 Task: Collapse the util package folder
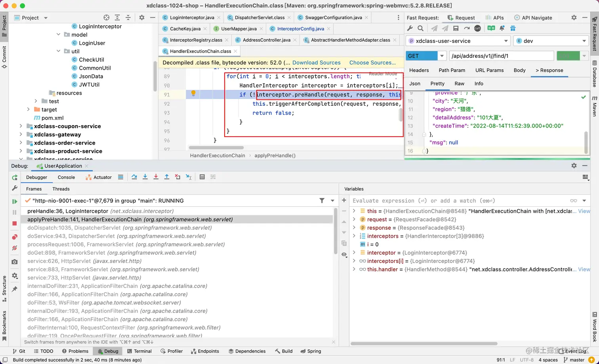(59, 51)
